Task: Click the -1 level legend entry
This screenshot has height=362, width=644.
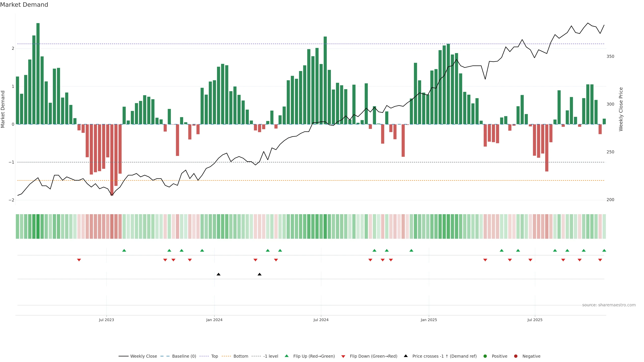Action: click(271, 356)
